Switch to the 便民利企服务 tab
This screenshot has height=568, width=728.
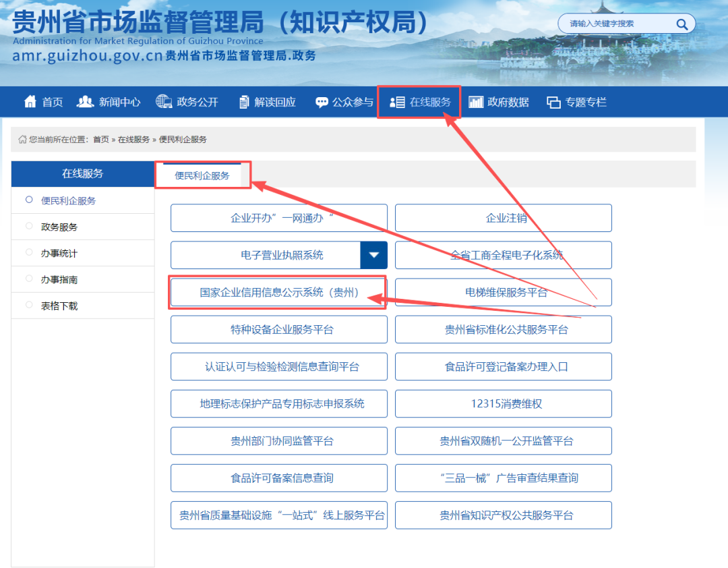coord(202,175)
